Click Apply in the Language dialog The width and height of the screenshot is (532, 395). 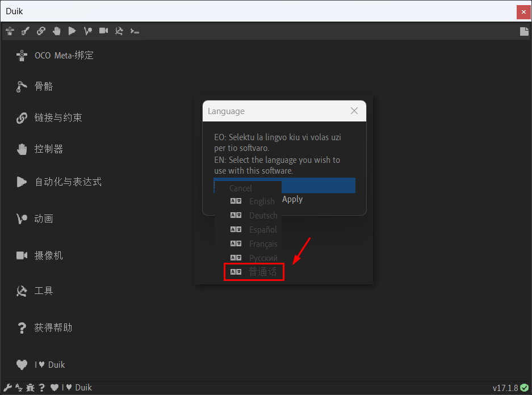(292, 199)
